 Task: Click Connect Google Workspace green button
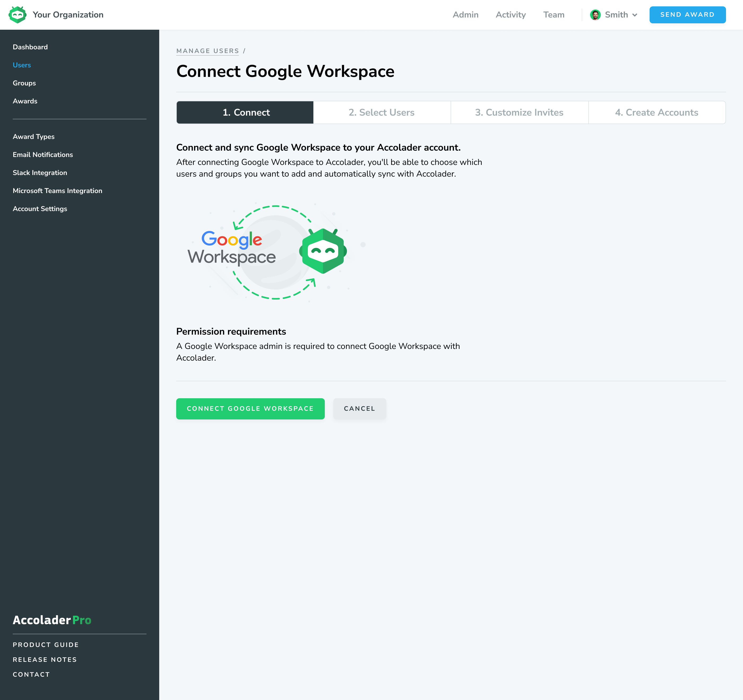coord(250,409)
